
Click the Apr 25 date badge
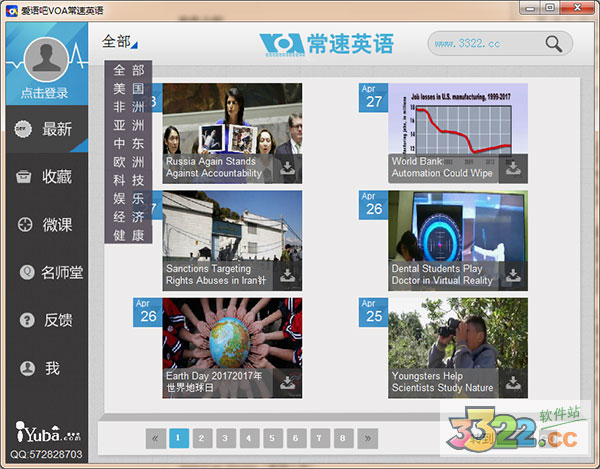pyautogui.click(x=373, y=312)
